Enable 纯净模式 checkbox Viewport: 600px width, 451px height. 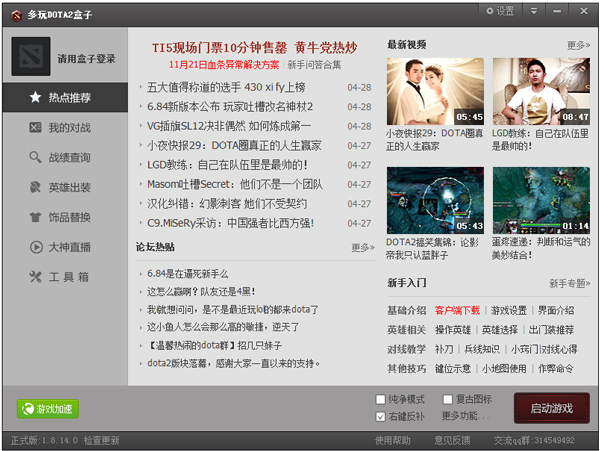381,399
